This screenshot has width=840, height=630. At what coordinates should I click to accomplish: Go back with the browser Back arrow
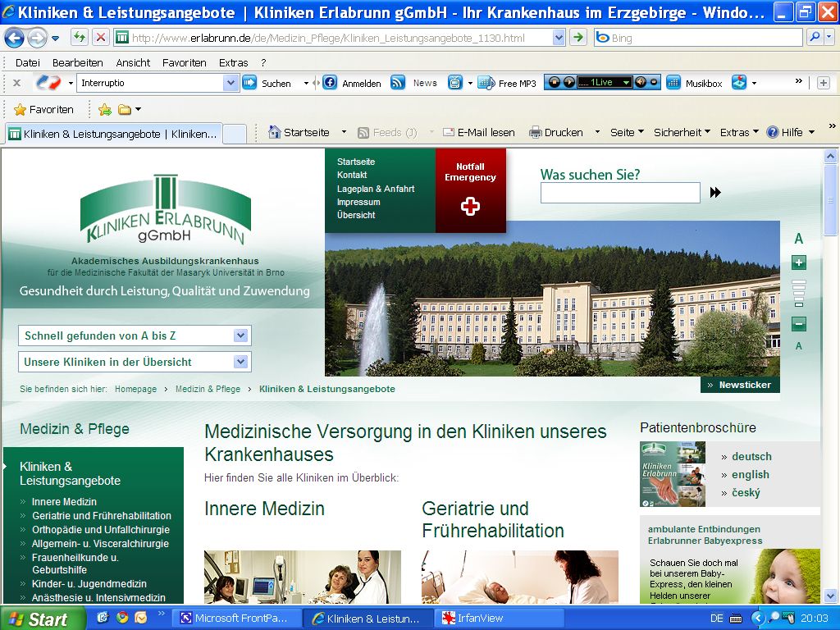click(x=14, y=38)
